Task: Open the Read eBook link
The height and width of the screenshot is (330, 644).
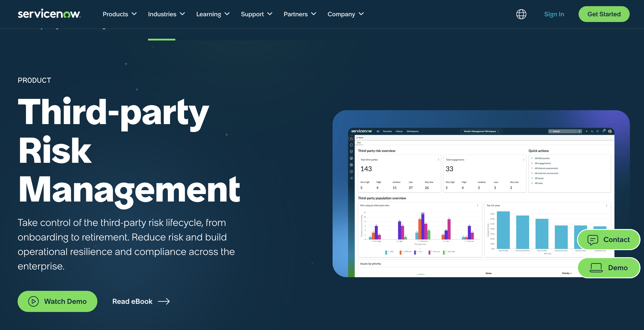Action: point(141,302)
